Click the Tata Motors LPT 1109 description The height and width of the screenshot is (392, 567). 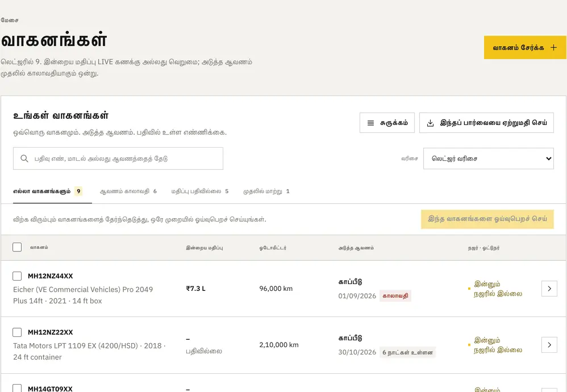click(89, 352)
